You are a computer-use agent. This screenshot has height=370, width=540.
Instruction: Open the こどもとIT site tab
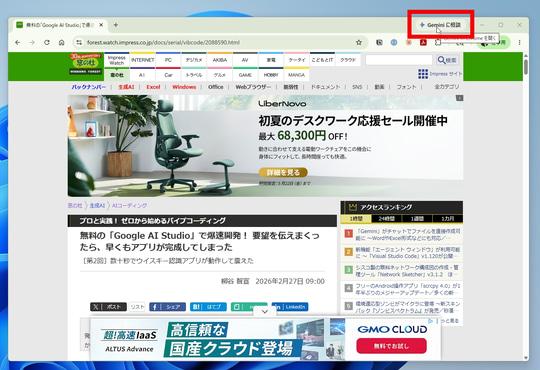tap(322, 60)
